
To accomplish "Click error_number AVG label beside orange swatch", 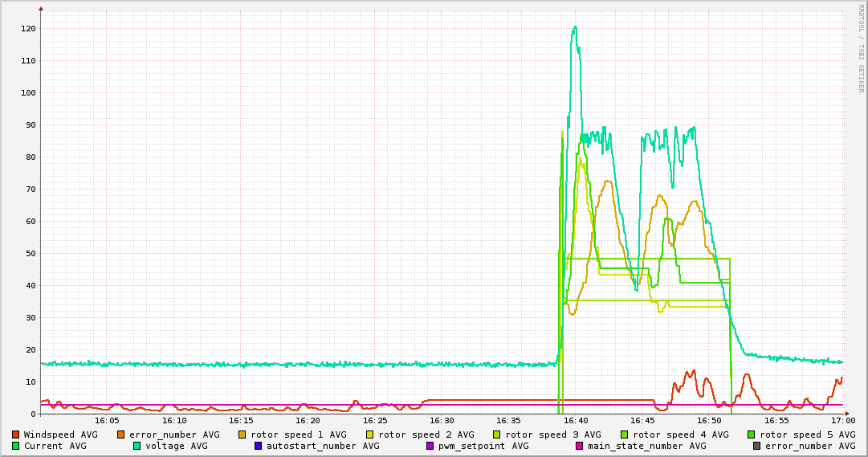I will tap(174, 435).
